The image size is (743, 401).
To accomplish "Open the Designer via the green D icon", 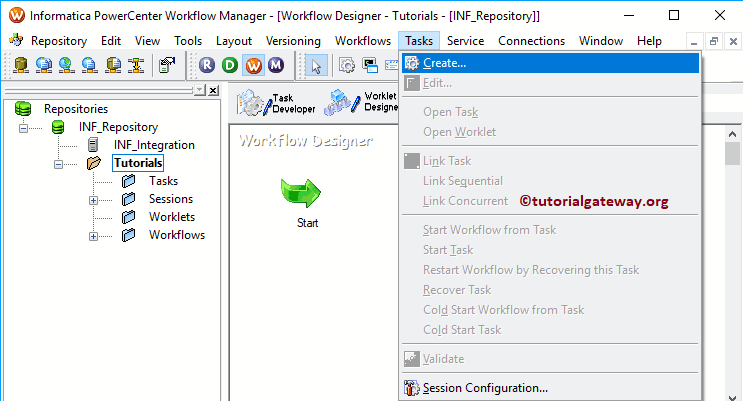I will point(230,64).
